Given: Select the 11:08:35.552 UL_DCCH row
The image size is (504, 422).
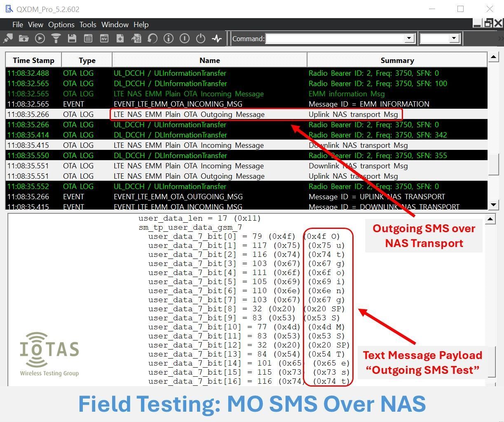Looking at the screenshot, I should click(246, 187).
